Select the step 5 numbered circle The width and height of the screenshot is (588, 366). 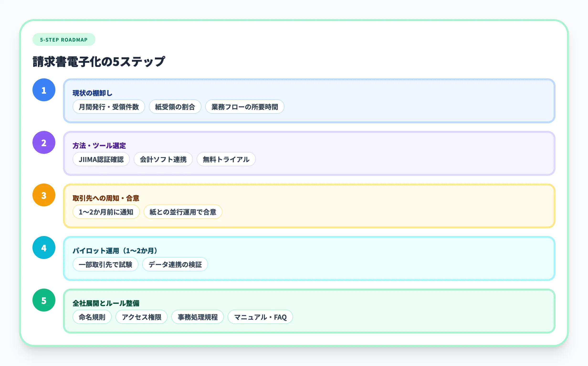pos(44,300)
